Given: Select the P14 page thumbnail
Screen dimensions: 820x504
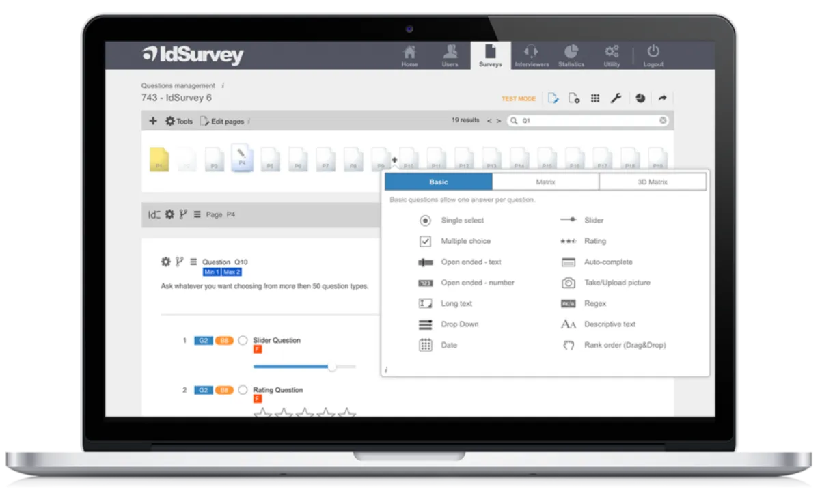Looking at the screenshot, I should [x=519, y=159].
